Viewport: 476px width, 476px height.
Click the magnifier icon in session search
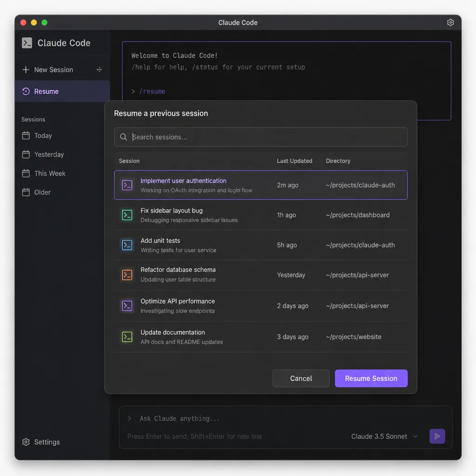click(x=123, y=137)
